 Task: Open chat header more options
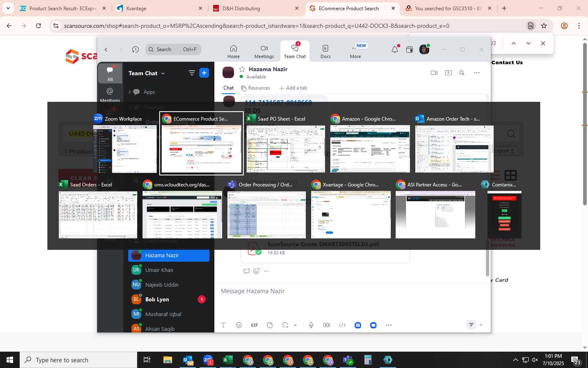[477, 73]
